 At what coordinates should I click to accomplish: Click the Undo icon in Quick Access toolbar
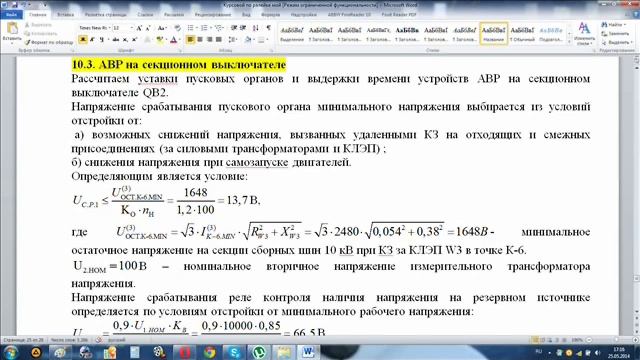click(x=24, y=5)
